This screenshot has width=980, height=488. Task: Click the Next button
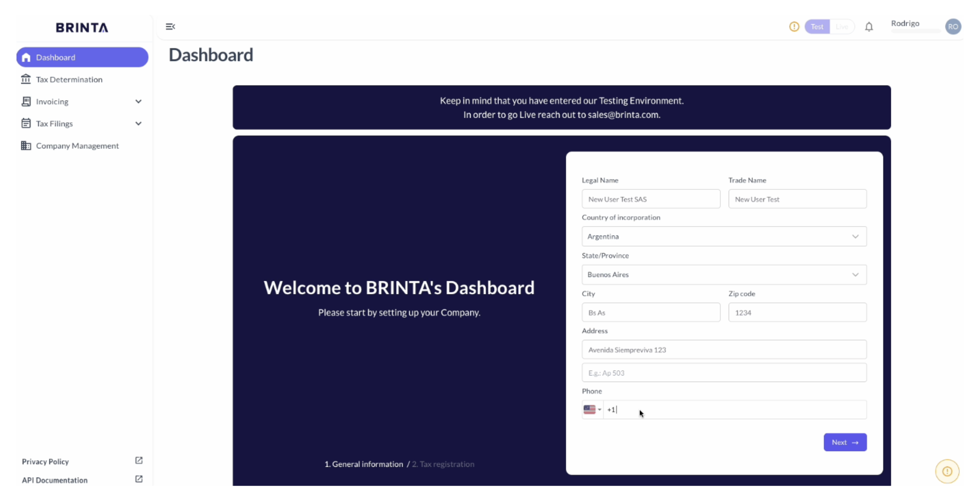(x=845, y=442)
